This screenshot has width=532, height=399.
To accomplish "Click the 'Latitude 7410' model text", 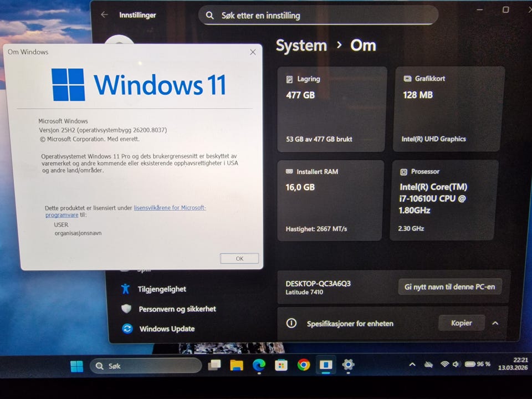I will point(304,292).
